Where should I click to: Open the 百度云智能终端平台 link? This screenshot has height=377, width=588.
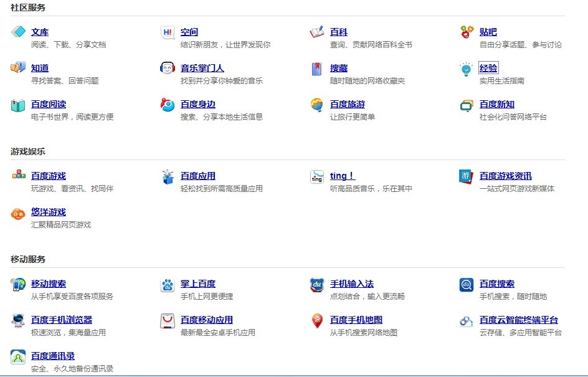pyautogui.click(x=519, y=320)
